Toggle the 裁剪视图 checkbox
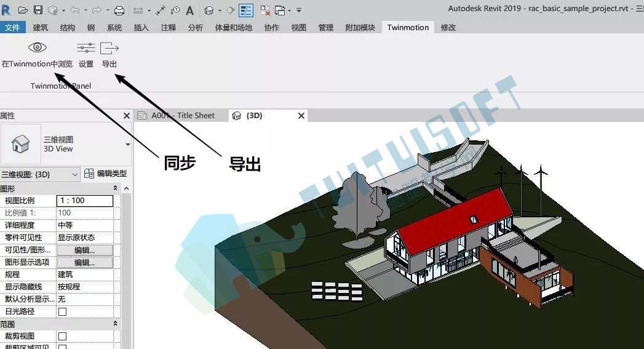Image resolution: width=644 pixels, height=349 pixels. (62, 336)
